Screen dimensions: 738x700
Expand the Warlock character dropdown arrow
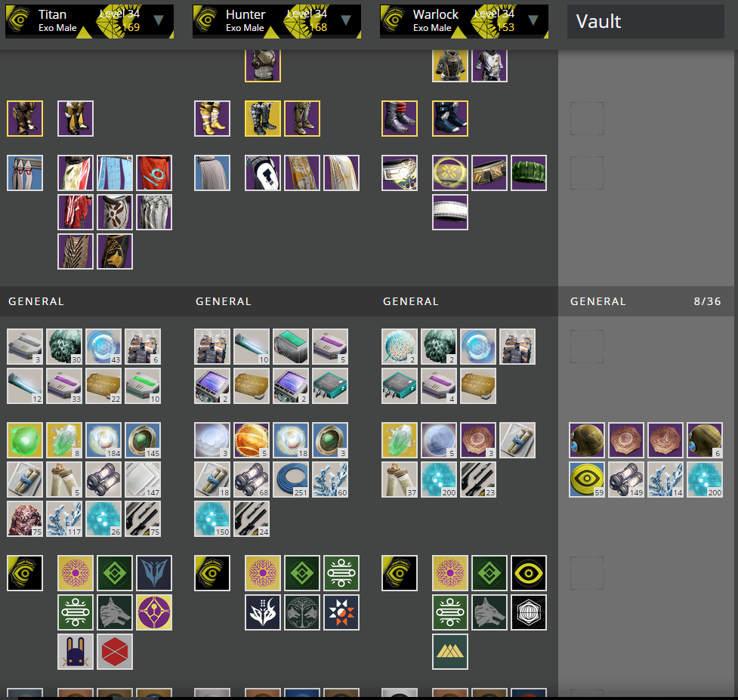coord(533,20)
